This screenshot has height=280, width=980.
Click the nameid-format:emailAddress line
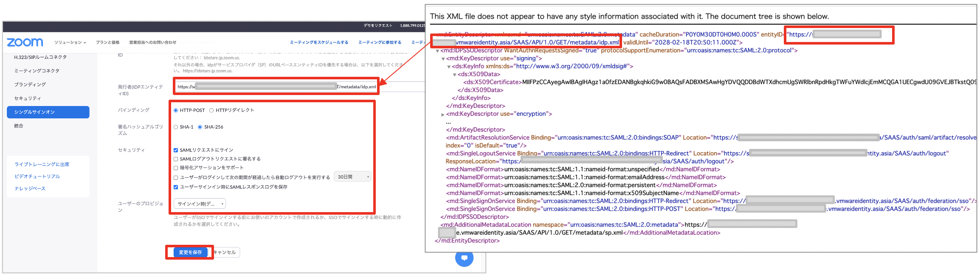pos(586,177)
